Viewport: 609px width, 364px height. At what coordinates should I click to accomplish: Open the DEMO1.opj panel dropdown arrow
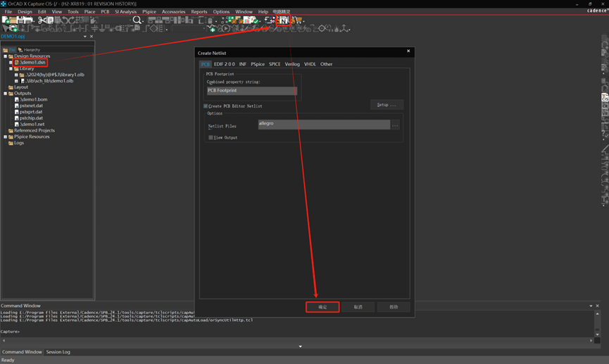[x=85, y=36]
